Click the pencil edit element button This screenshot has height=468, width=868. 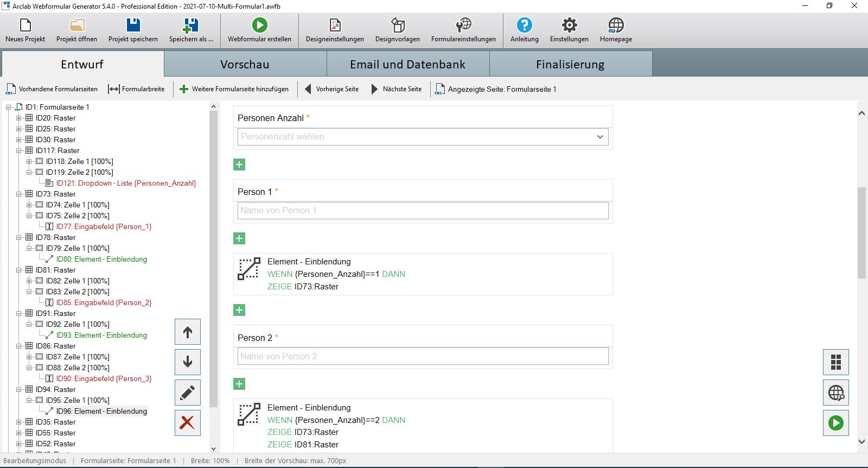pyautogui.click(x=187, y=393)
